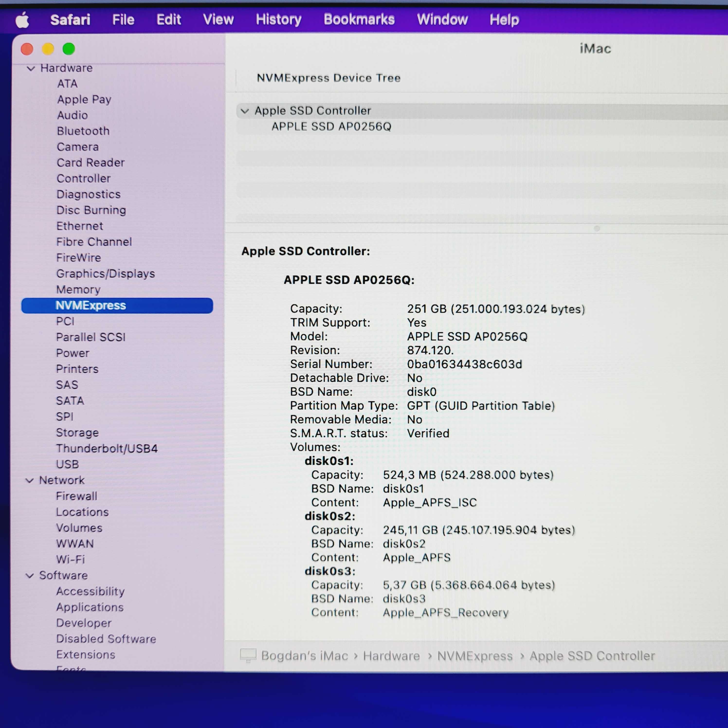Click Hardware in the path bar

coord(391,656)
